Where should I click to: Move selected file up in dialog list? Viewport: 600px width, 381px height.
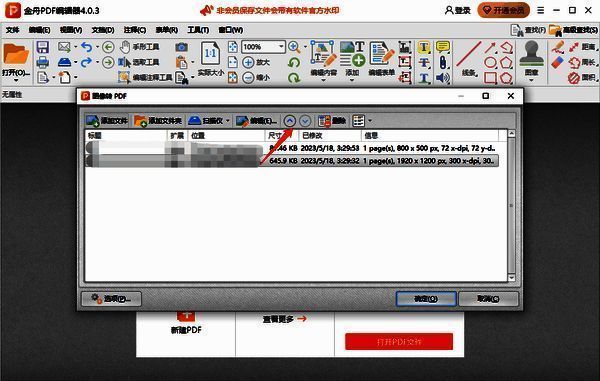(x=290, y=121)
